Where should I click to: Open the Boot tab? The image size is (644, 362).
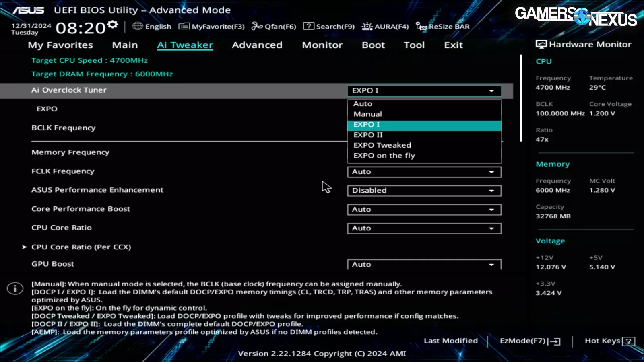pos(373,45)
